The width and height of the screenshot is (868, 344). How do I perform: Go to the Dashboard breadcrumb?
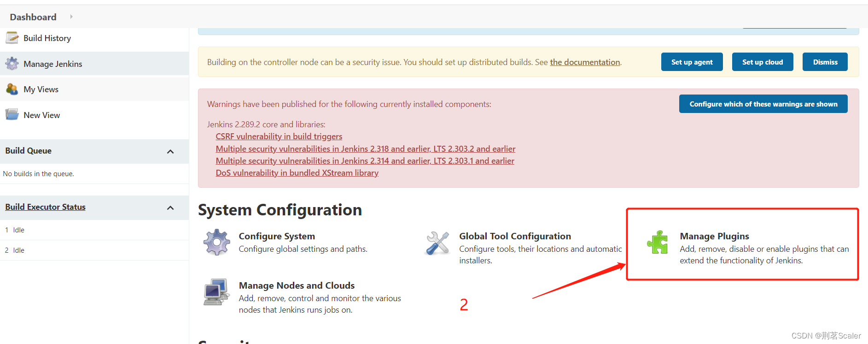point(33,17)
